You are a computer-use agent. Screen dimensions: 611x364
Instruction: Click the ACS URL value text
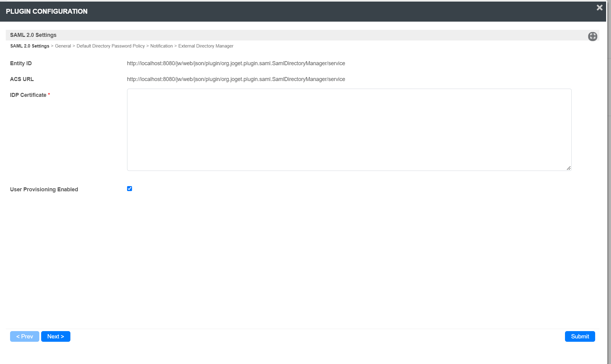236,79
